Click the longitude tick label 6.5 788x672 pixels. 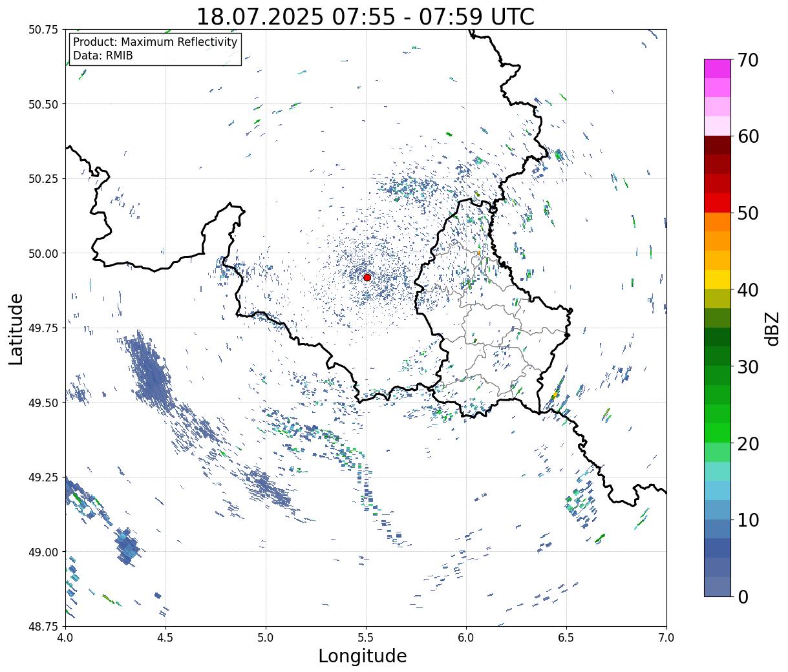[x=566, y=637]
